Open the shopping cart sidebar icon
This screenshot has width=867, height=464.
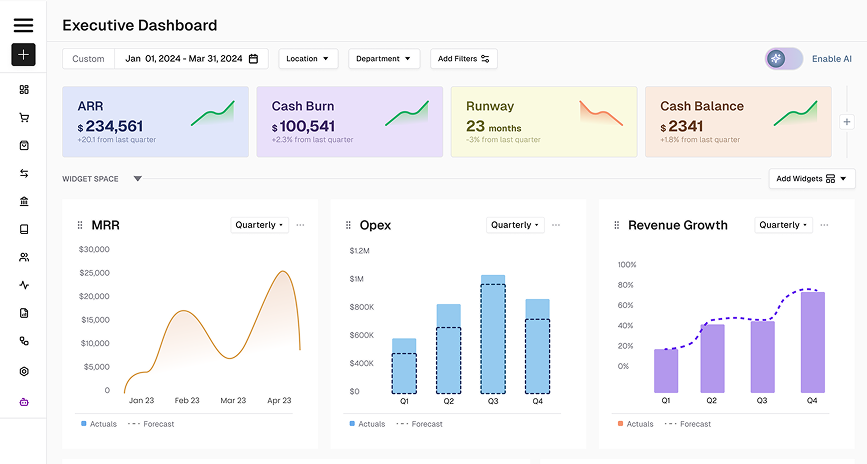(x=24, y=117)
